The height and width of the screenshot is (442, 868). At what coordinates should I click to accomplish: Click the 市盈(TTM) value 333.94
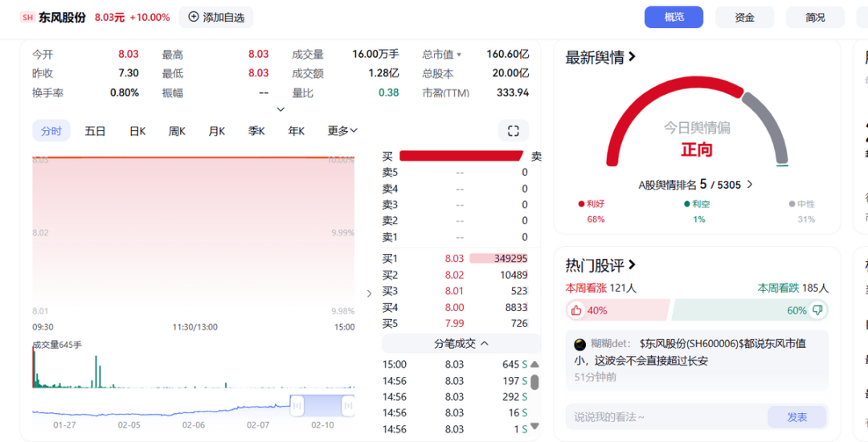(513, 92)
